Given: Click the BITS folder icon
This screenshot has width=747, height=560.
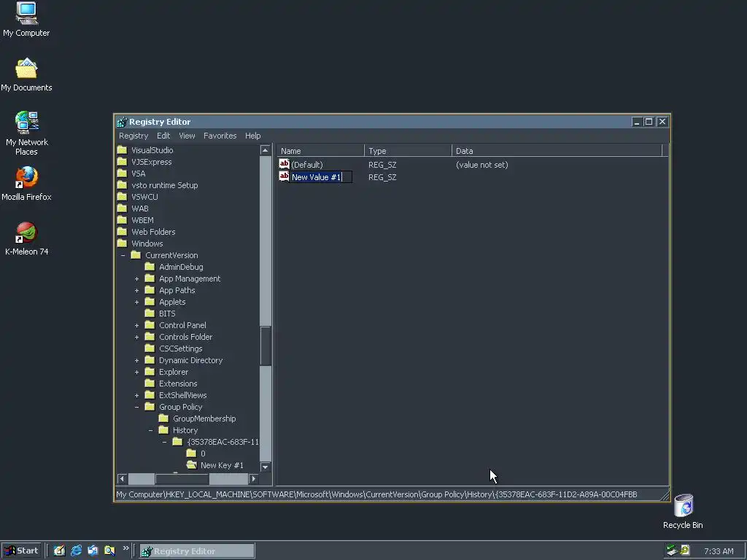Looking at the screenshot, I should (x=150, y=314).
